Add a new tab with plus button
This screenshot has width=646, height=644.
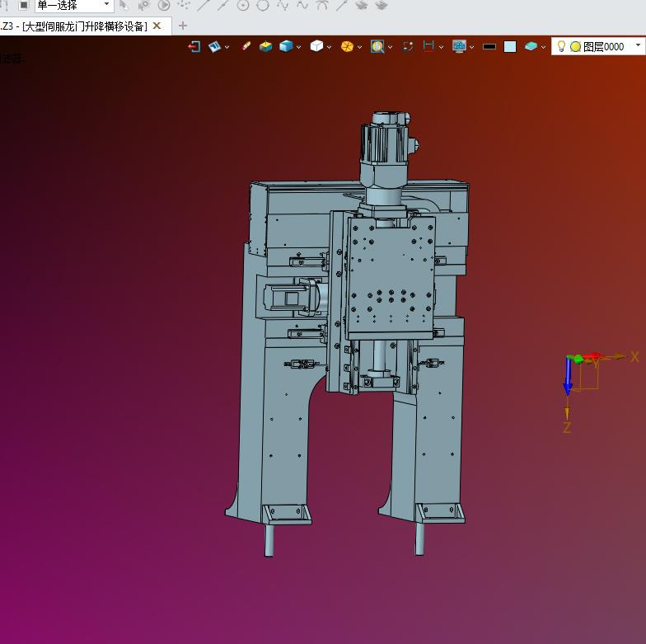point(183,26)
